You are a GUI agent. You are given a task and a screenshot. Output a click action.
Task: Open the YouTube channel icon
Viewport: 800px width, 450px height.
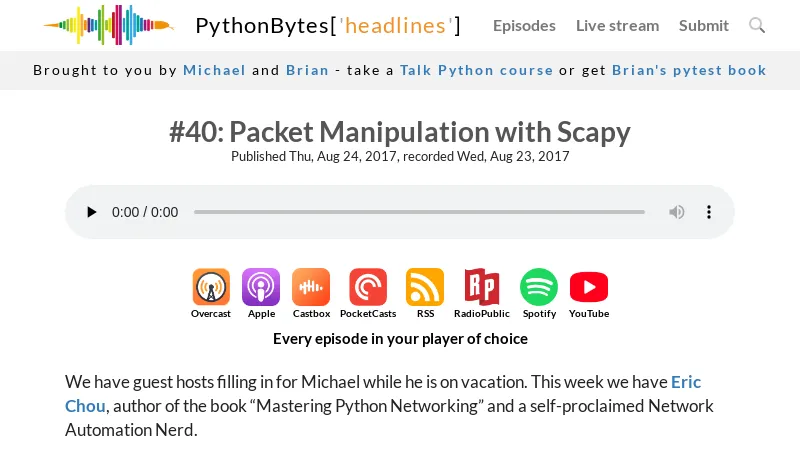pos(589,287)
